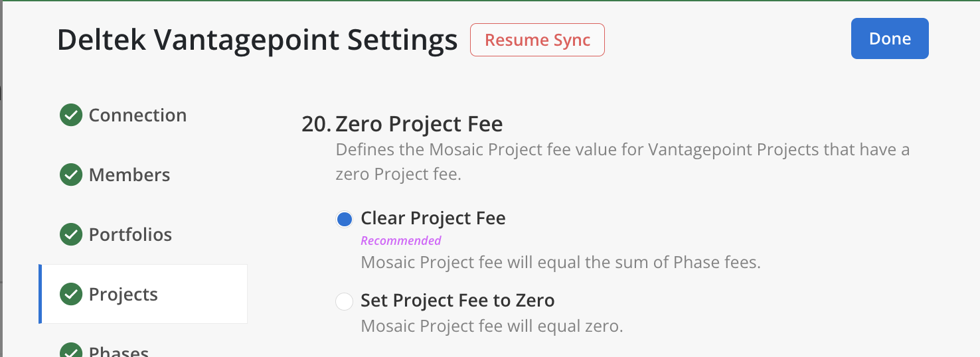Viewport: 980px width, 357px height.
Task: Click the blue Done button
Action: pyautogui.click(x=890, y=38)
